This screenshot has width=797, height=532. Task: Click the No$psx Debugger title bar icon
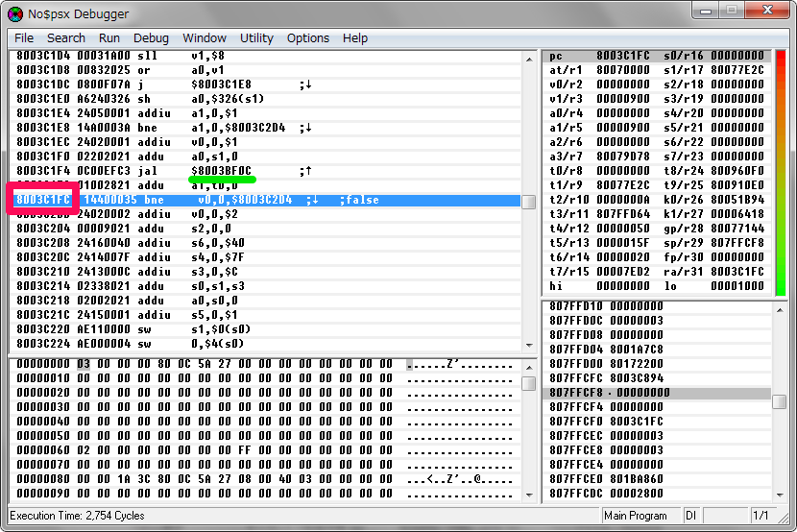(15, 13)
